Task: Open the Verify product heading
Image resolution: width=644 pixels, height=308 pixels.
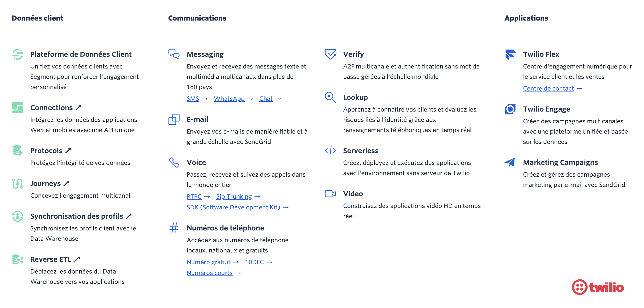Action: point(353,54)
